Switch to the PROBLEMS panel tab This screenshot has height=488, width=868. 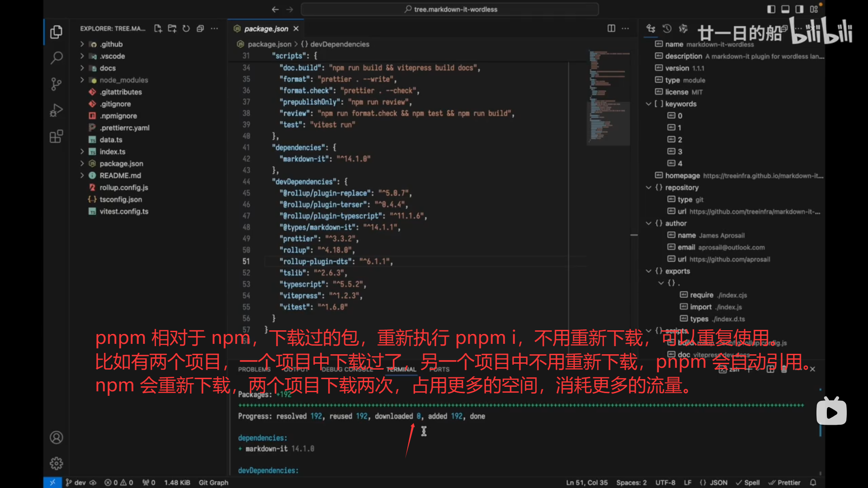click(255, 369)
